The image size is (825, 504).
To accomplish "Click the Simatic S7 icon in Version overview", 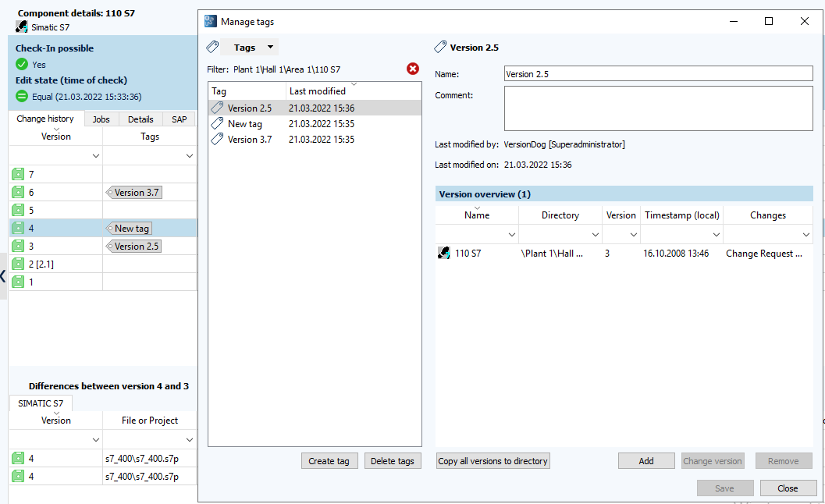I will point(444,254).
